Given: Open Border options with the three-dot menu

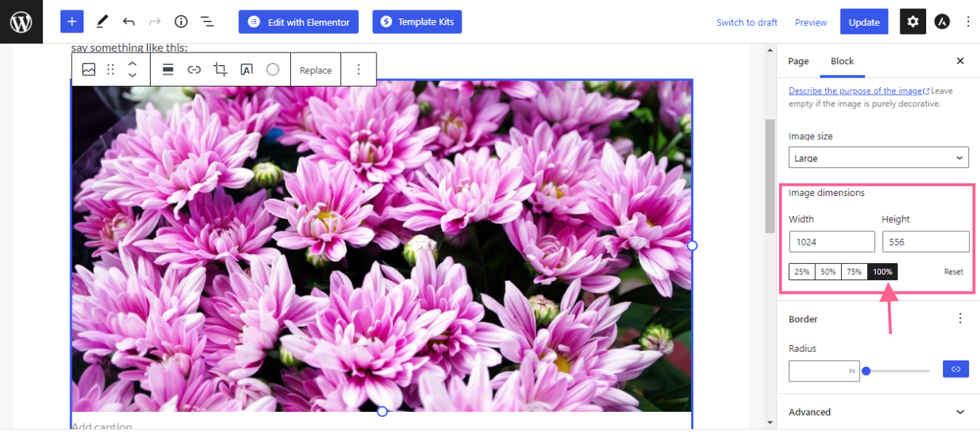Looking at the screenshot, I should point(960,318).
